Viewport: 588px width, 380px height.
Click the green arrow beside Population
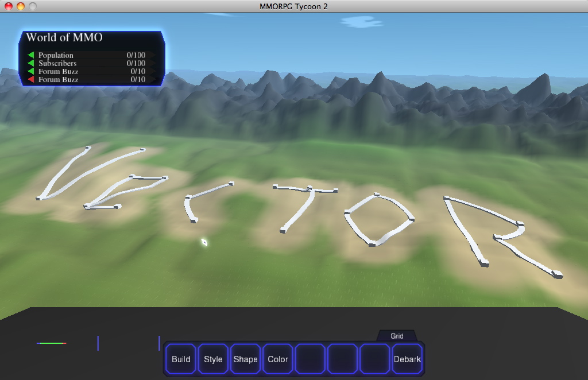tap(31, 55)
